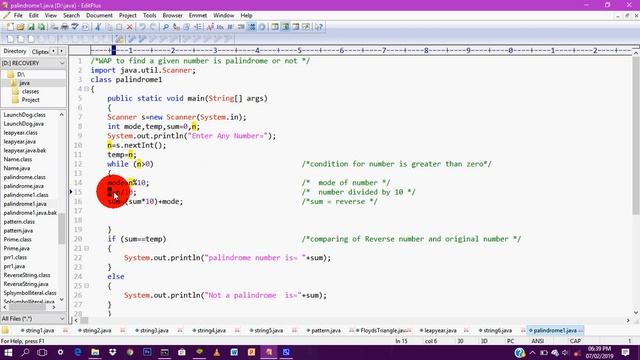Click the red X Delete icon

click(x=129, y=27)
